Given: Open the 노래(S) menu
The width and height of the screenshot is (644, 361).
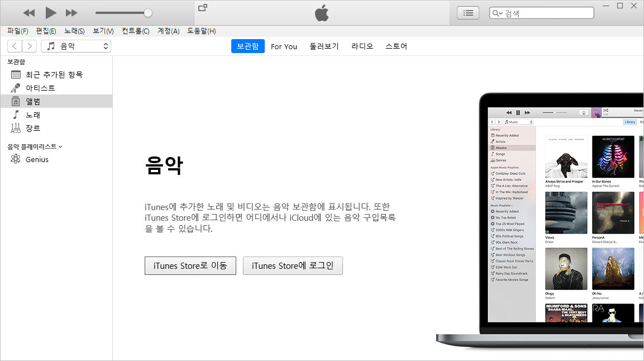Looking at the screenshot, I should coord(74,31).
